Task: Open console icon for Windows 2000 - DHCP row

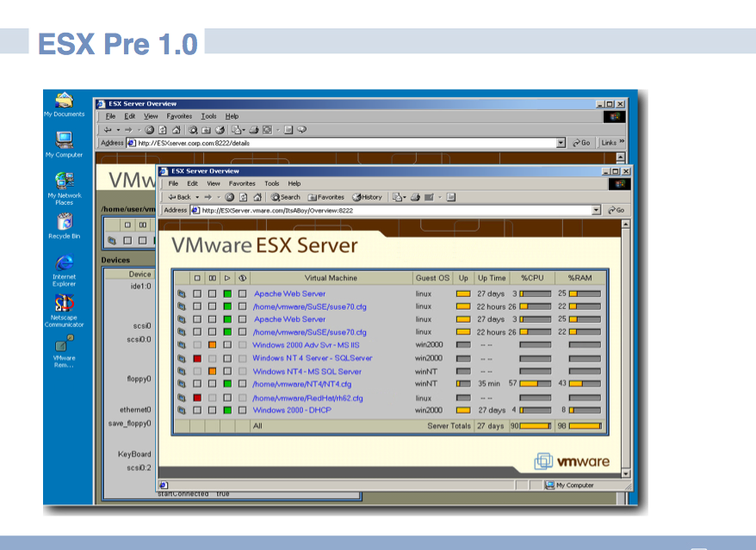Action: coord(182,411)
